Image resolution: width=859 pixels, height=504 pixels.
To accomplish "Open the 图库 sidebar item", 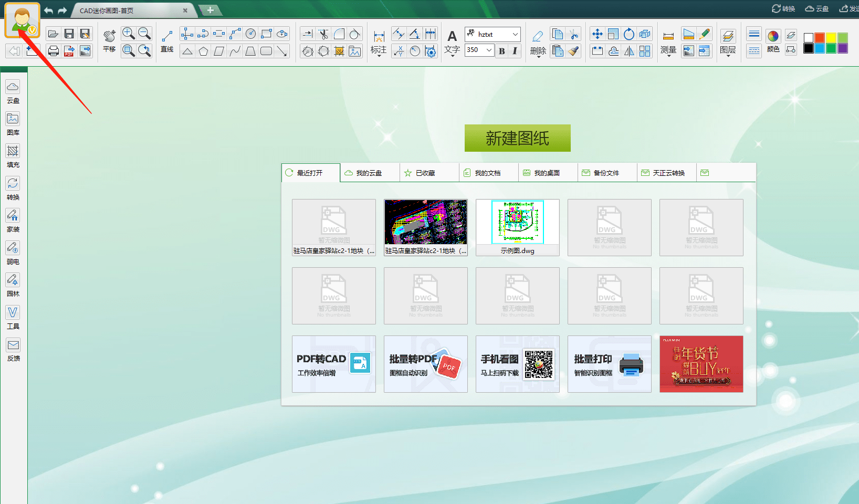I will click(13, 124).
